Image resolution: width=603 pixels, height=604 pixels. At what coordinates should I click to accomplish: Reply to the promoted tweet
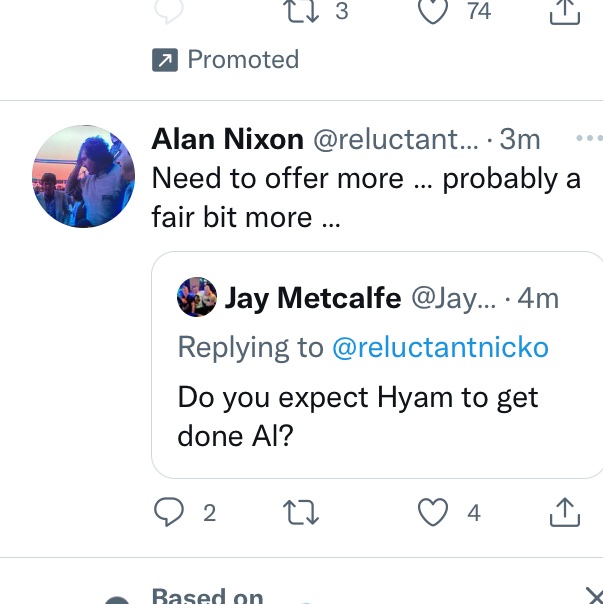[x=168, y=11]
